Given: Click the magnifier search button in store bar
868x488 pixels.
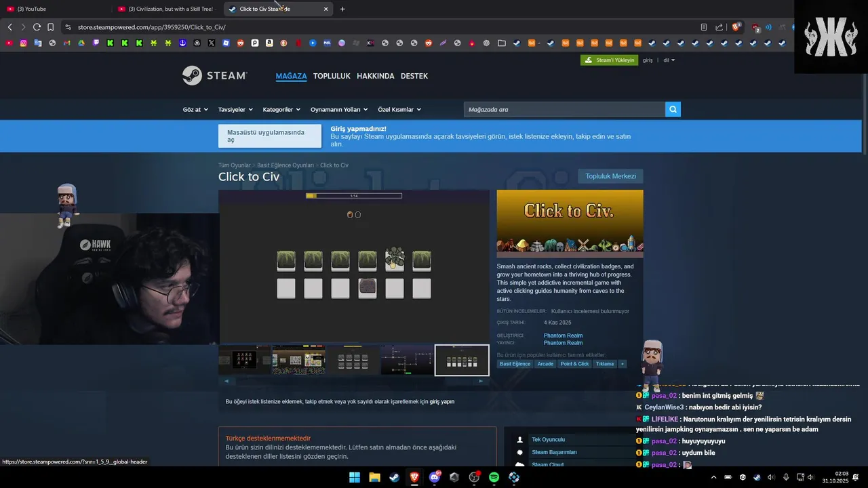Looking at the screenshot, I should click(673, 109).
